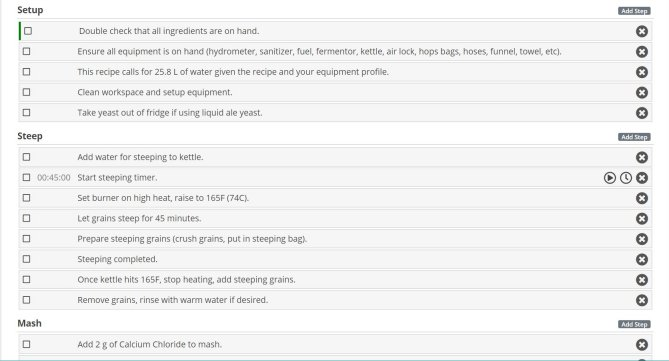The width and height of the screenshot is (669, 361).
Task: Delete the 'Take yeast out of fridge' step
Action: pos(642,113)
